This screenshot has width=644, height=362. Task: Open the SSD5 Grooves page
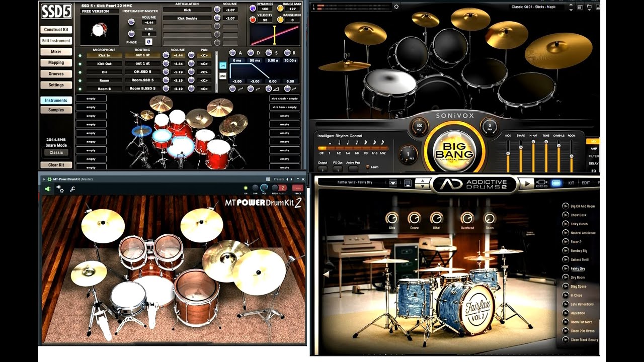[x=56, y=74]
